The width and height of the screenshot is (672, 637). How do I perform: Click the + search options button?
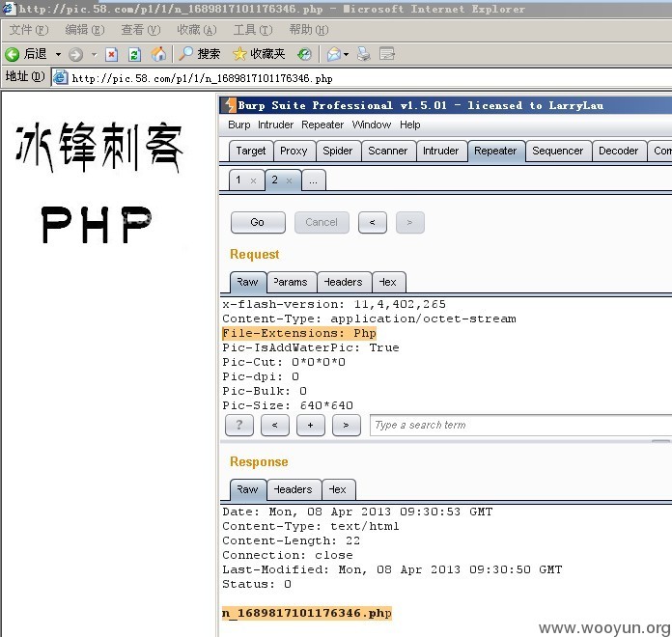pos(310,425)
